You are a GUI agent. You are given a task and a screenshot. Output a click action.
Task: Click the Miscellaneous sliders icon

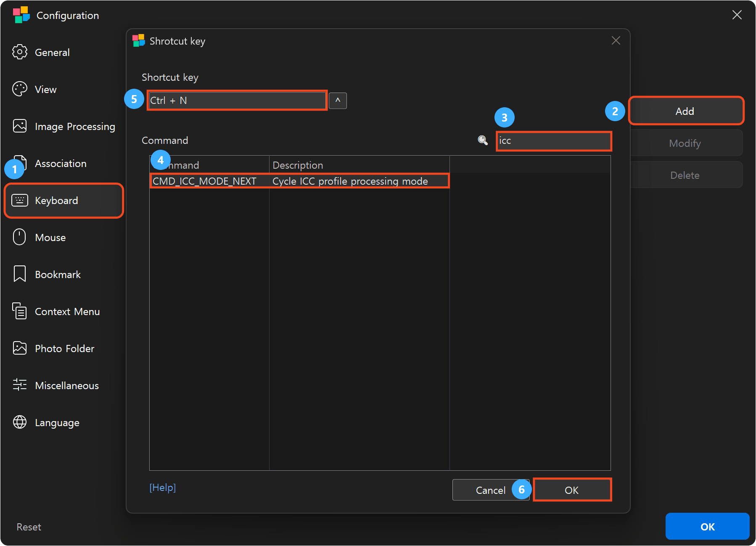pyautogui.click(x=20, y=385)
